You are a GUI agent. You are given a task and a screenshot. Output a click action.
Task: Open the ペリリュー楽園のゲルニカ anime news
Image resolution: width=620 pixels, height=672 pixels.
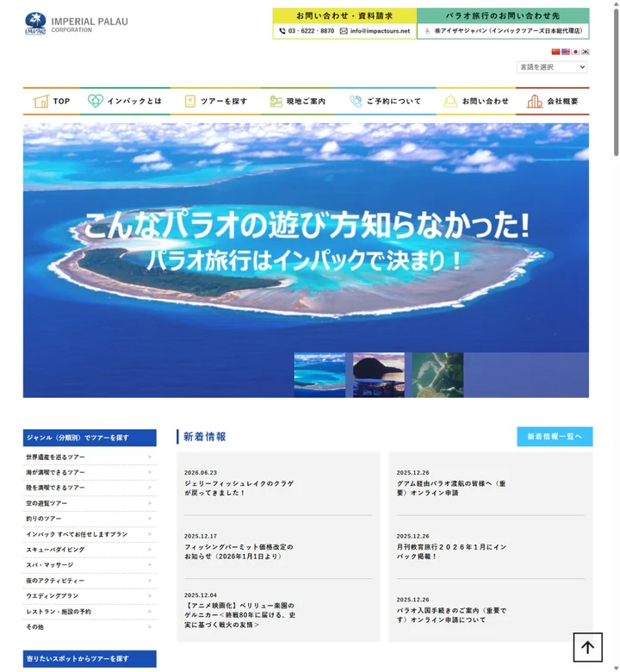[x=240, y=615]
